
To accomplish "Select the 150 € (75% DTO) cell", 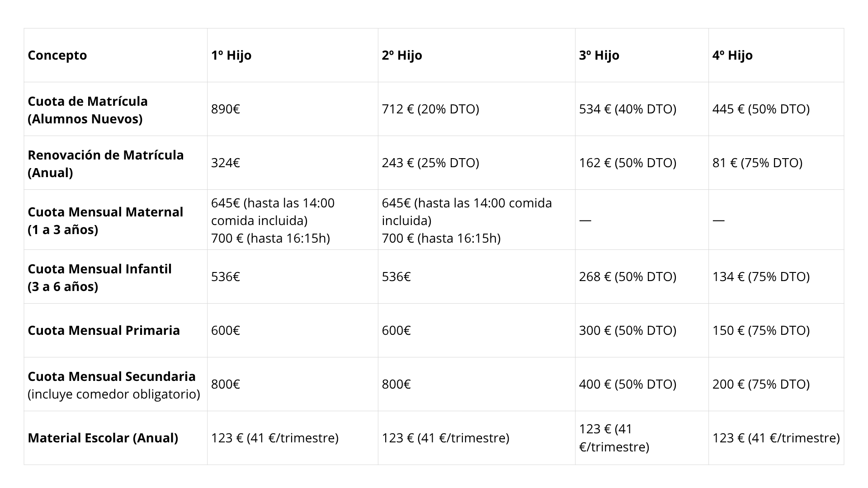I will click(761, 330).
